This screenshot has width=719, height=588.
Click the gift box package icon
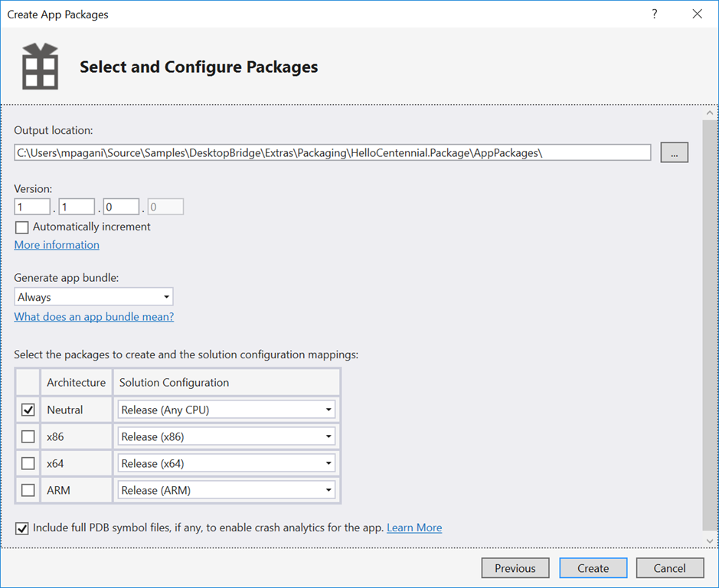tap(40, 67)
